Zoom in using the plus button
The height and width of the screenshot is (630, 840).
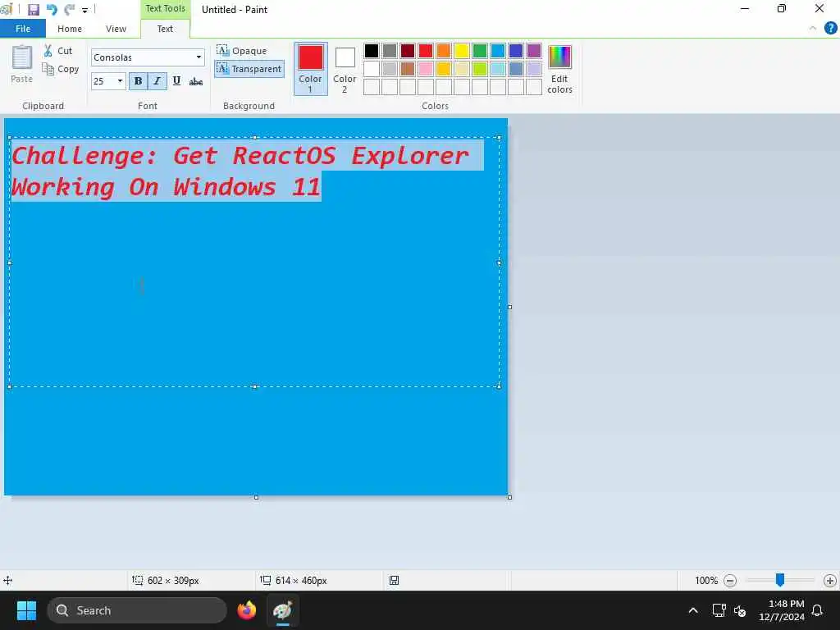click(x=830, y=581)
